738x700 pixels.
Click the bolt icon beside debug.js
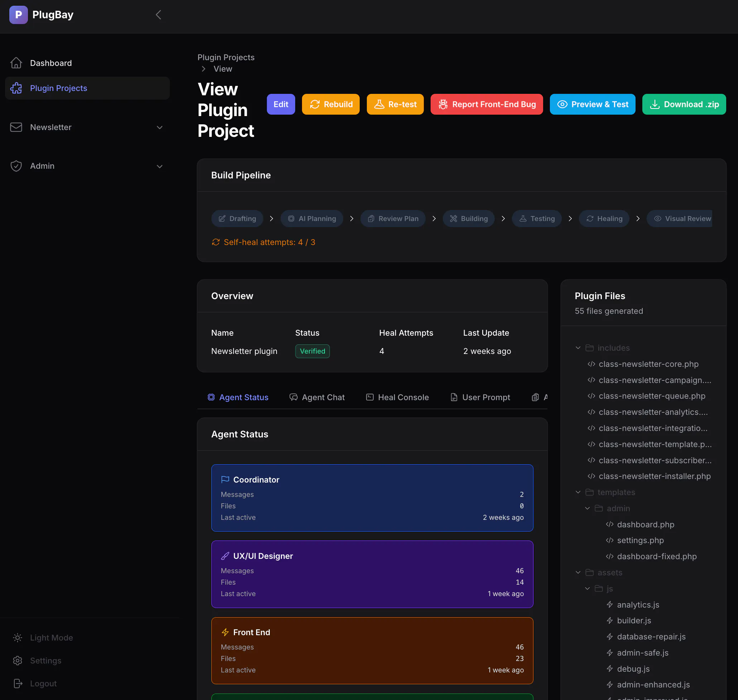[610, 669]
